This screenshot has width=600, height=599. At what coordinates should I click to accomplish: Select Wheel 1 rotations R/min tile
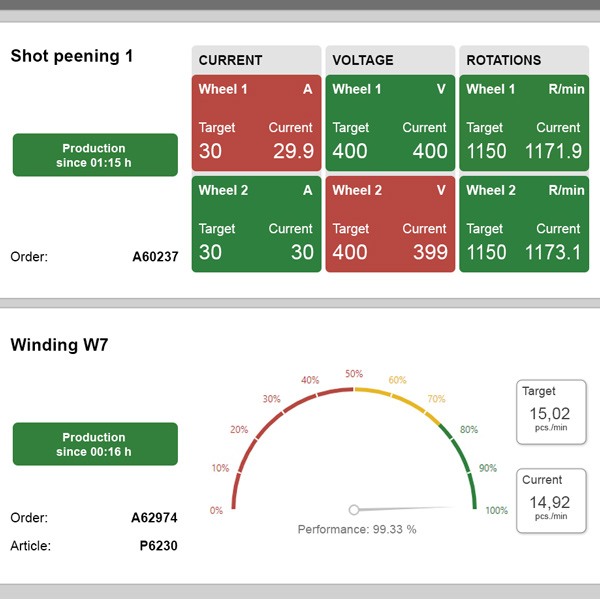pyautogui.click(x=524, y=123)
